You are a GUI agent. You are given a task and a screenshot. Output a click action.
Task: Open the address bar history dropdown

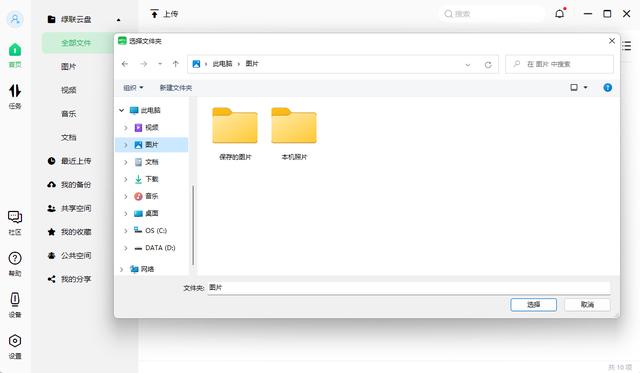[x=468, y=64]
